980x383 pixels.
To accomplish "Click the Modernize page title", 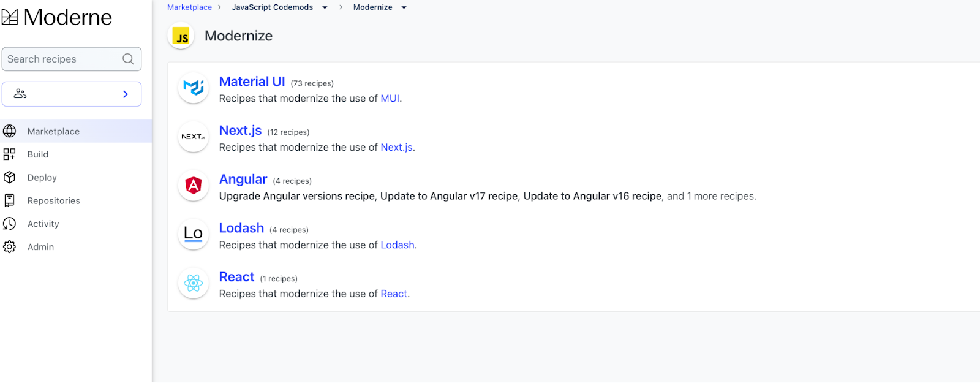I will pyautogui.click(x=238, y=36).
